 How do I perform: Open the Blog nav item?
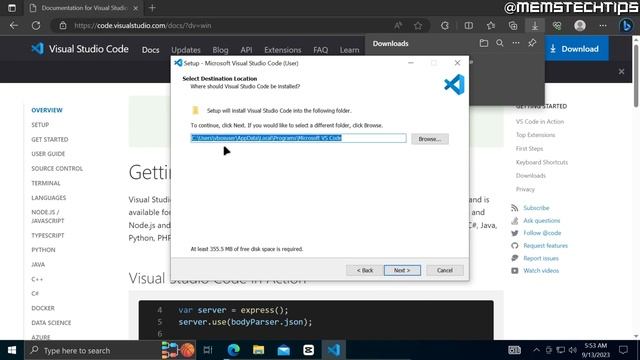[x=220, y=50]
